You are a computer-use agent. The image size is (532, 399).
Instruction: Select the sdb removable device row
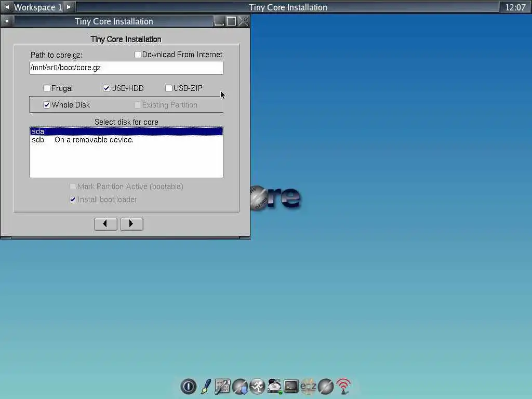(126, 140)
